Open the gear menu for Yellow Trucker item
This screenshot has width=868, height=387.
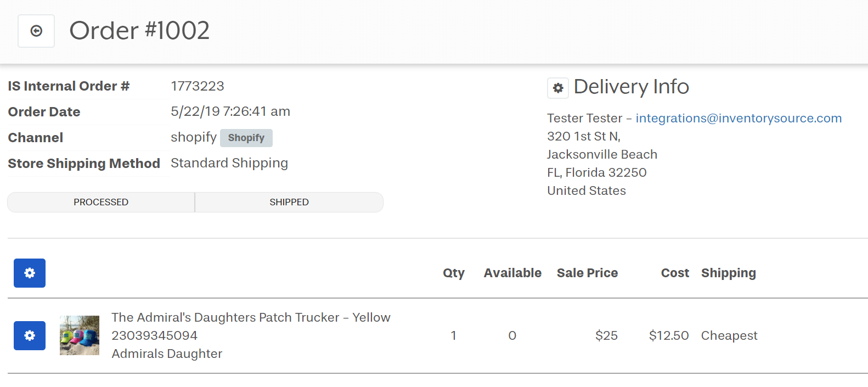pyautogui.click(x=30, y=335)
